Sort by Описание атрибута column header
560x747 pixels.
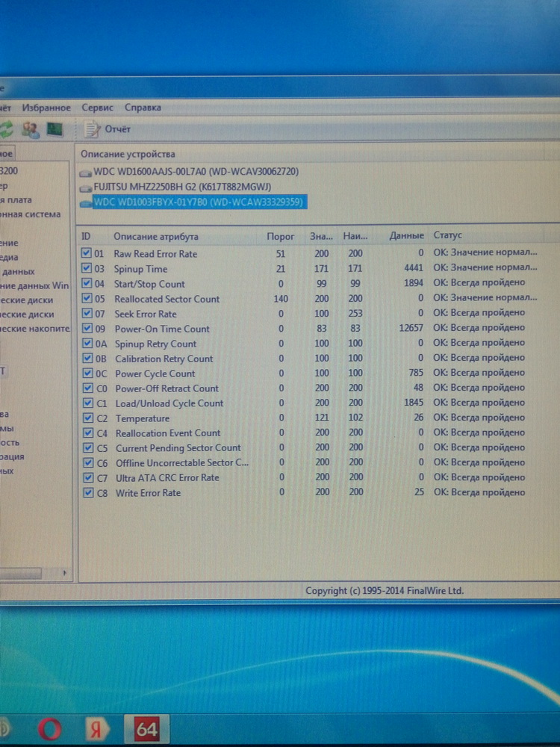point(156,236)
